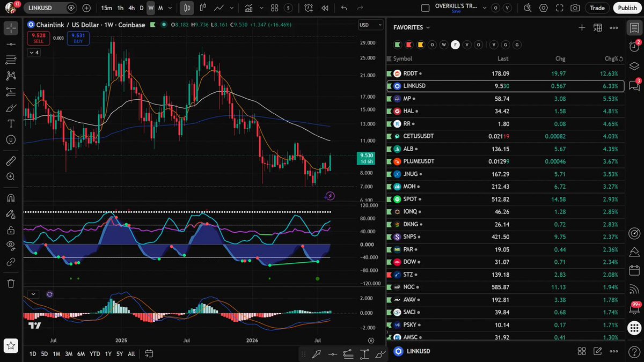Add symbol to watchlist with plus icon
The width and height of the screenshot is (644, 362).
click(x=582, y=27)
